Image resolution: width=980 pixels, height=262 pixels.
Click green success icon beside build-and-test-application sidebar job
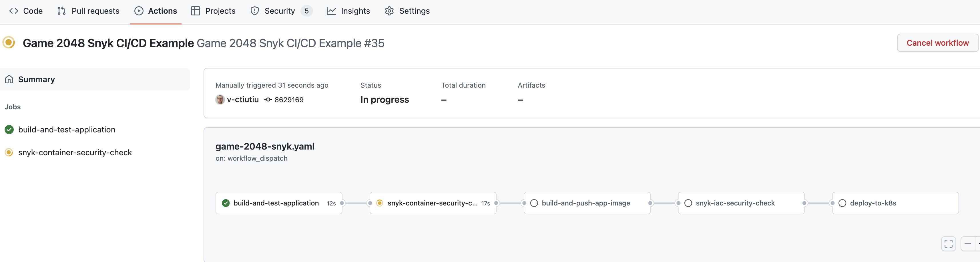[9, 130]
